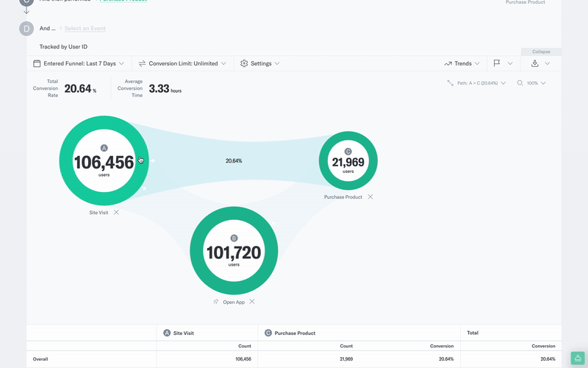Click the Total column header
This screenshot has height=368, width=588.
473,333
